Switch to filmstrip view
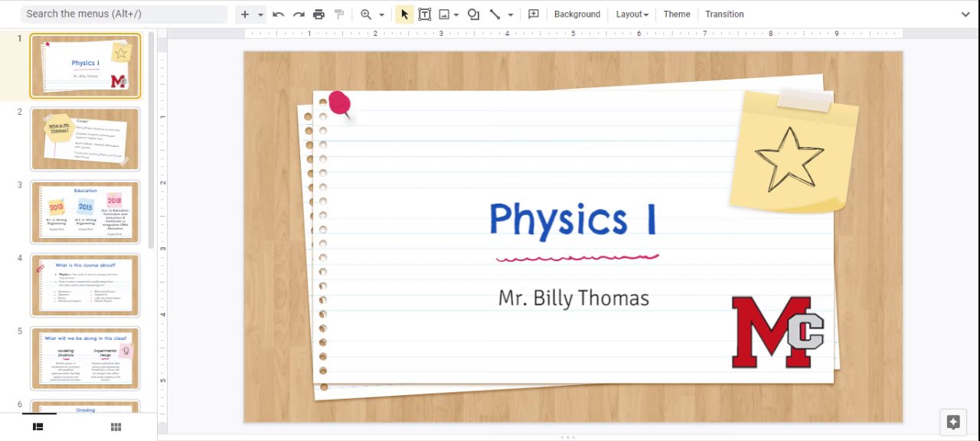This screenshot has width=980, height=441. (38, 427)
